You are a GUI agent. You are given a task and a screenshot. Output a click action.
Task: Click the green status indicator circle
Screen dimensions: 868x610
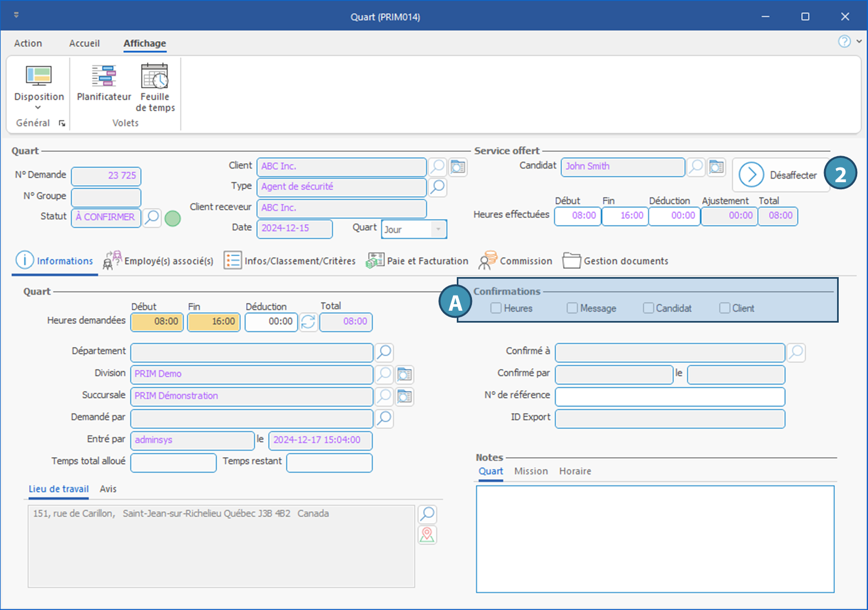point(173,219)
